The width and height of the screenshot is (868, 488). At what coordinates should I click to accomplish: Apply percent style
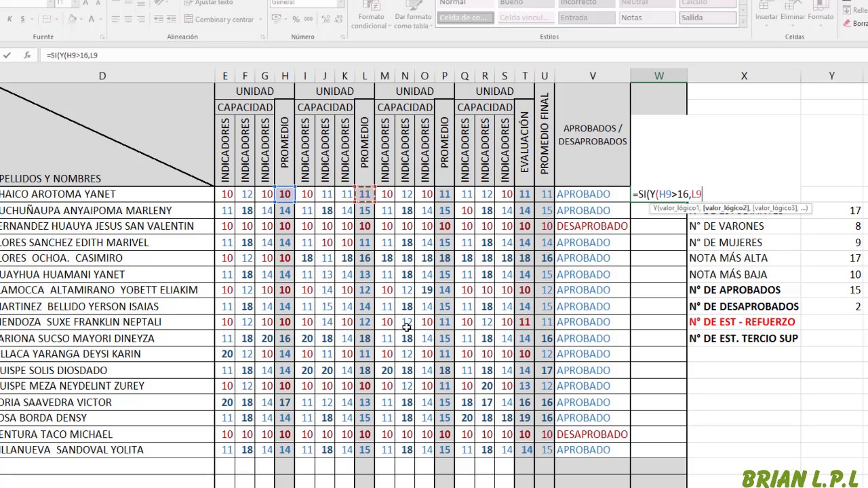296,19
